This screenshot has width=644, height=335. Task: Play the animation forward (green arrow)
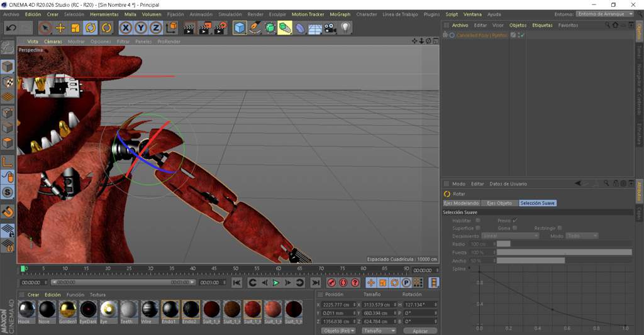276,282
